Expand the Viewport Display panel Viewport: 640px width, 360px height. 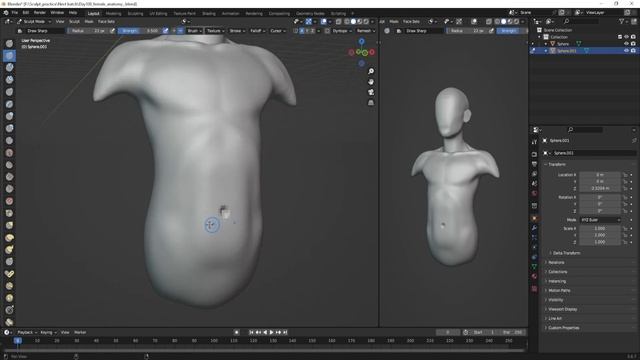coord(562,309)
